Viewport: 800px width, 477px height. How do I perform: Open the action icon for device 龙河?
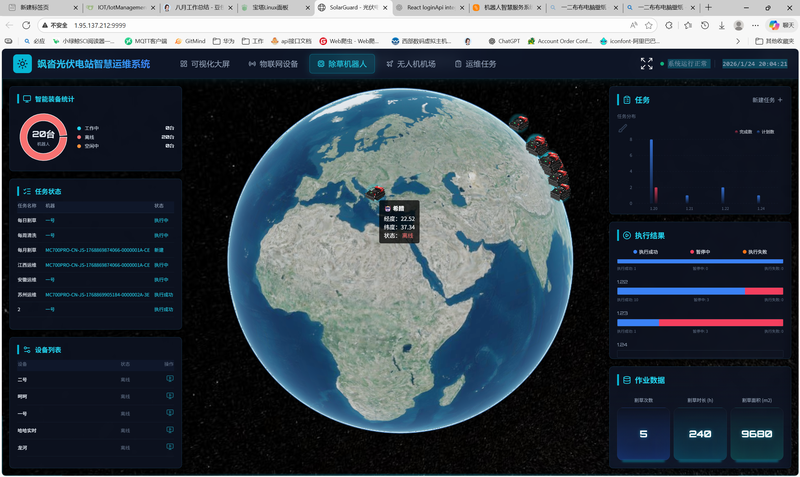(170, 447)
